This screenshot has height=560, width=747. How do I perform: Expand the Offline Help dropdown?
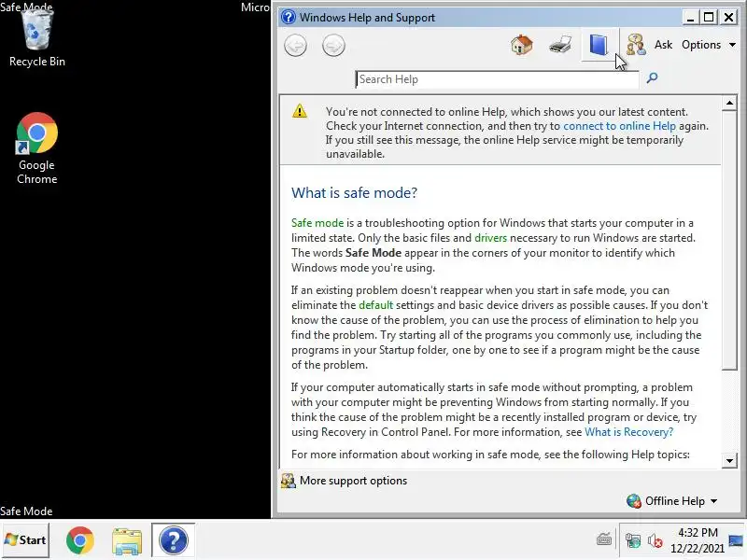click(x=671, y=501)
